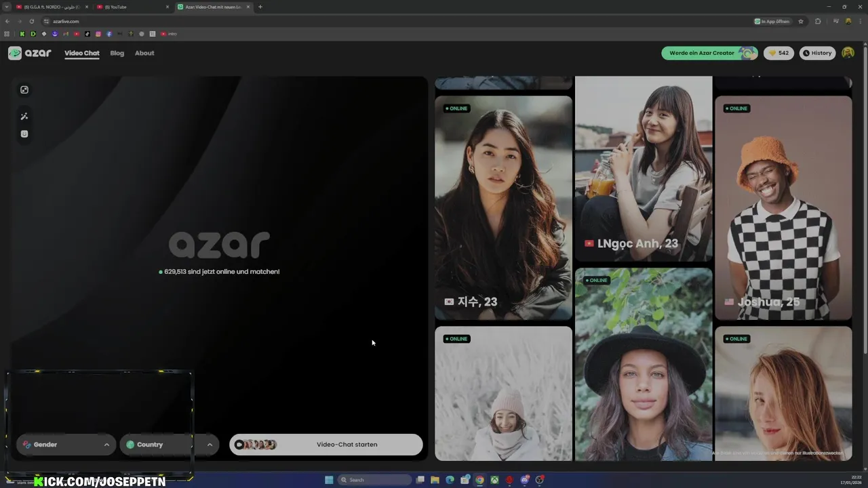Viewport: 868px width, 488px height.
Task: Open the Video Chat tab
Action: (x=82, y=53)
